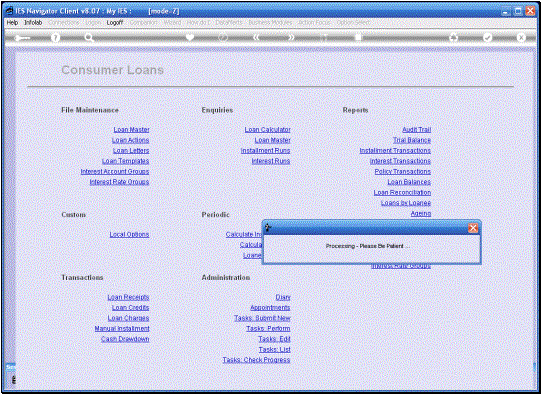Open the Loan Calculator enquiry
The width and height of the screenshot is (541, 394).
tap(268, 130)
